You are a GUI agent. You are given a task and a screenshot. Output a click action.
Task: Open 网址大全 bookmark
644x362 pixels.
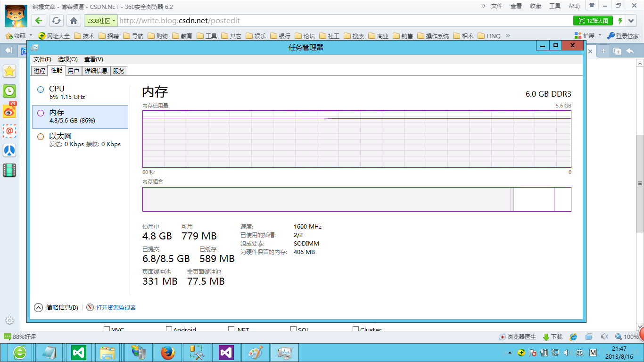click(x=54, y=36)
